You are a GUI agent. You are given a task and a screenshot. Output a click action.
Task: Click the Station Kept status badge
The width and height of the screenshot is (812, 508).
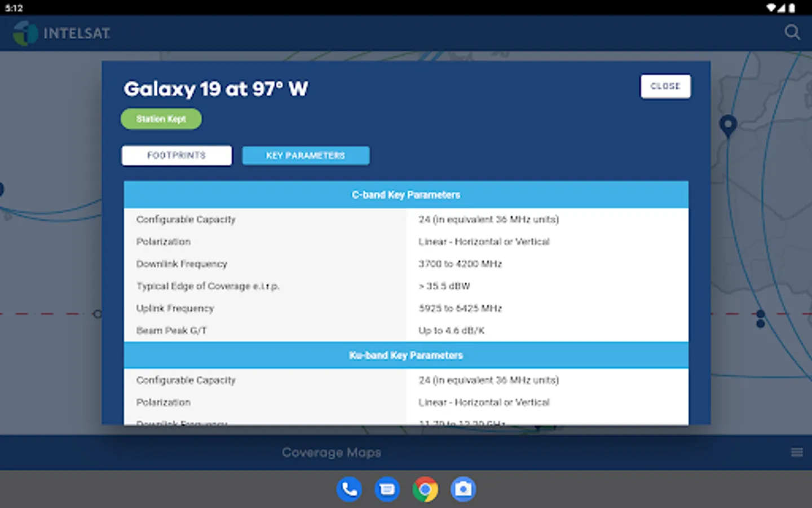pyautogui.click(x=161, y=119)
